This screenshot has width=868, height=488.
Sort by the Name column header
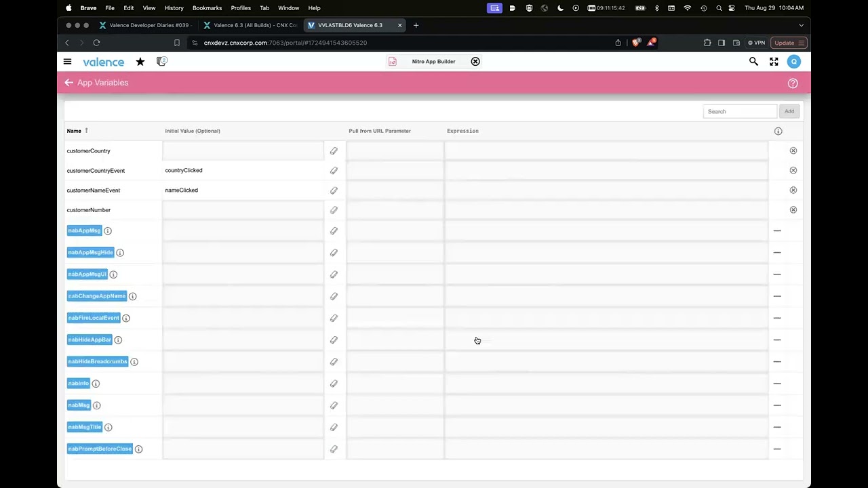[x=74, y=131]
